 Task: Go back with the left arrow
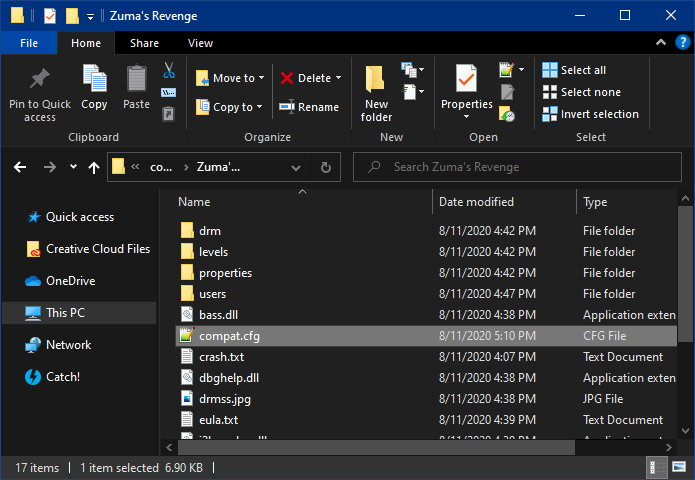point(20,167)
